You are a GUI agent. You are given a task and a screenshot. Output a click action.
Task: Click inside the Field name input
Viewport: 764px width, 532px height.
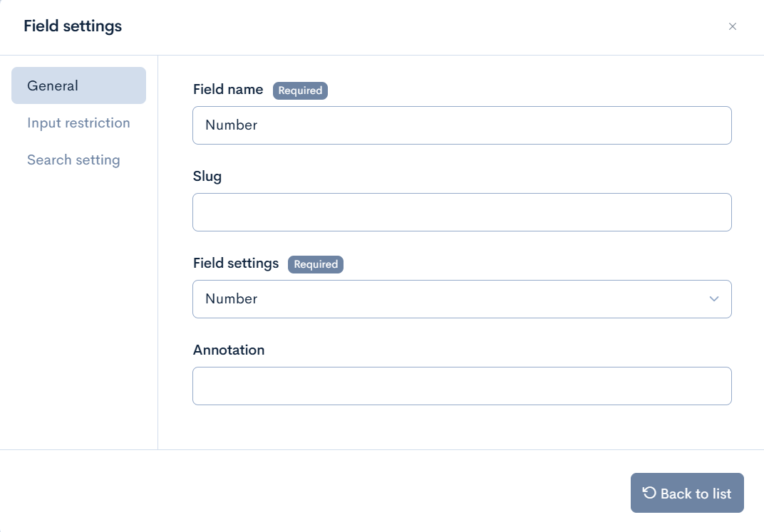(462, 125)
